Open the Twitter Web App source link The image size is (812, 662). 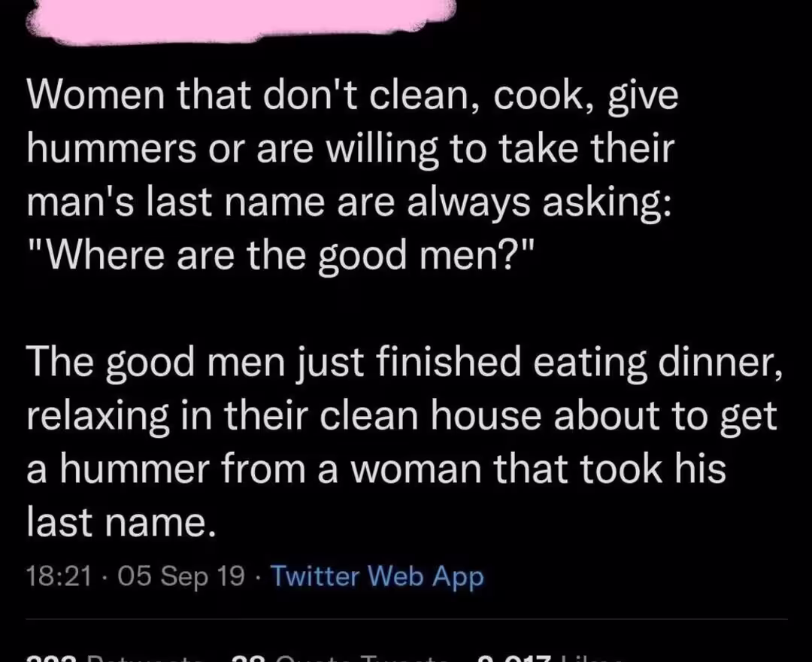[377, 576]
